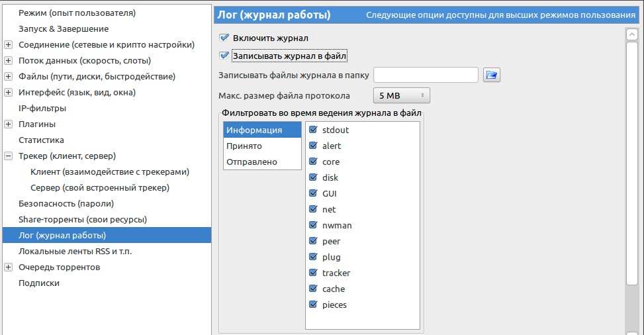Viewport: 644px width, 335px height.
Task: Select Интерфейс (язык, вид, окна)
Action: point(77,92)
